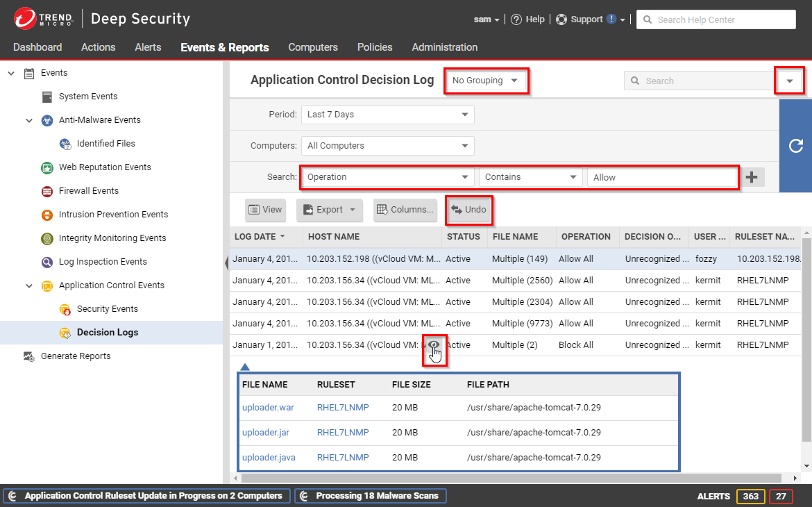Click the Log Inspection Events icon

[x=47, y=262]
